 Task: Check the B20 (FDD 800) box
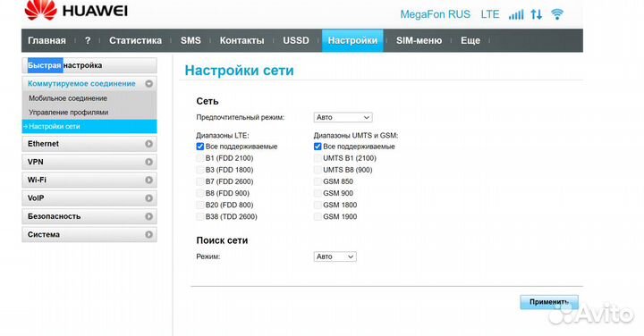point(200,206)
